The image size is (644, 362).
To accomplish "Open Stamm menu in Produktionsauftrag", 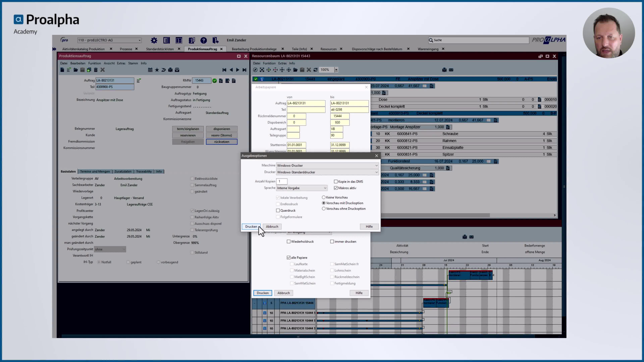I will point(133,64).
